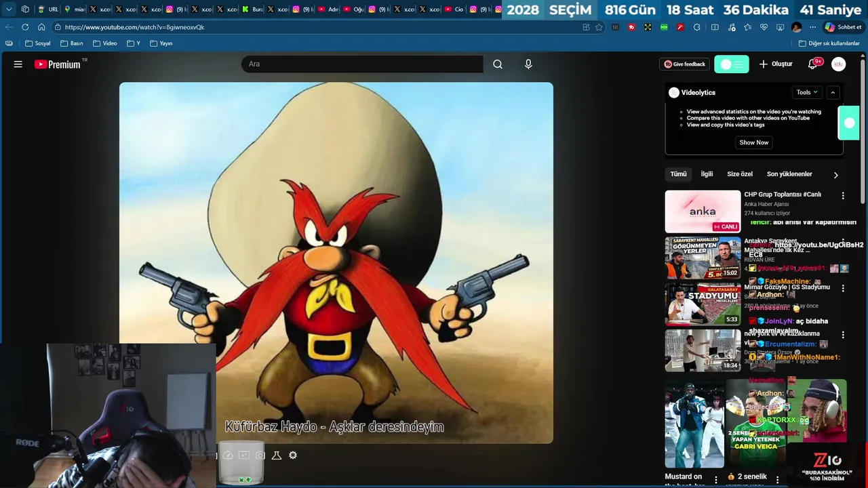
Task: Toggle the cyan Videolytics switch button
Action: [732, 64]
